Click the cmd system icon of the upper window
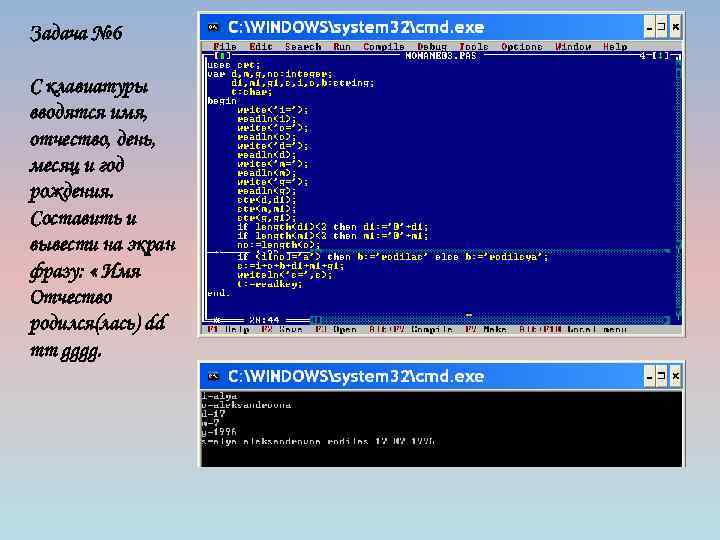The width and height of the screenshot is (720, 540). pyautogui.click(x=213, y=27)
